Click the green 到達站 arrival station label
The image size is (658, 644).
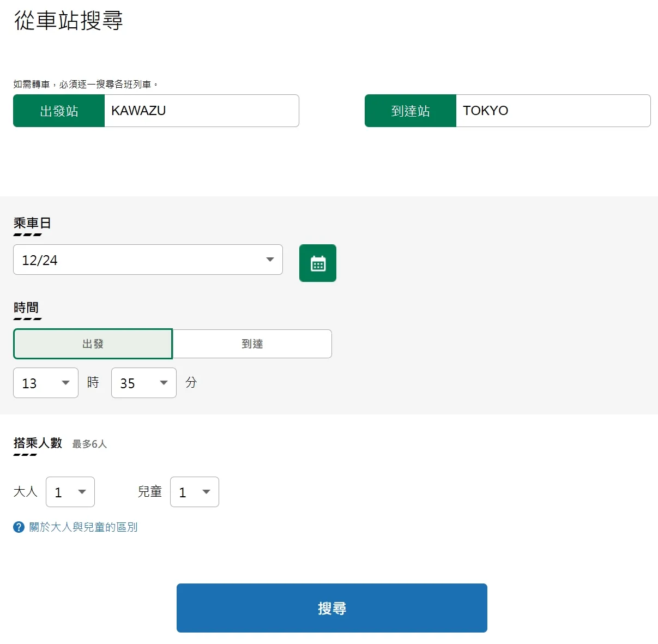pos(410,111)
